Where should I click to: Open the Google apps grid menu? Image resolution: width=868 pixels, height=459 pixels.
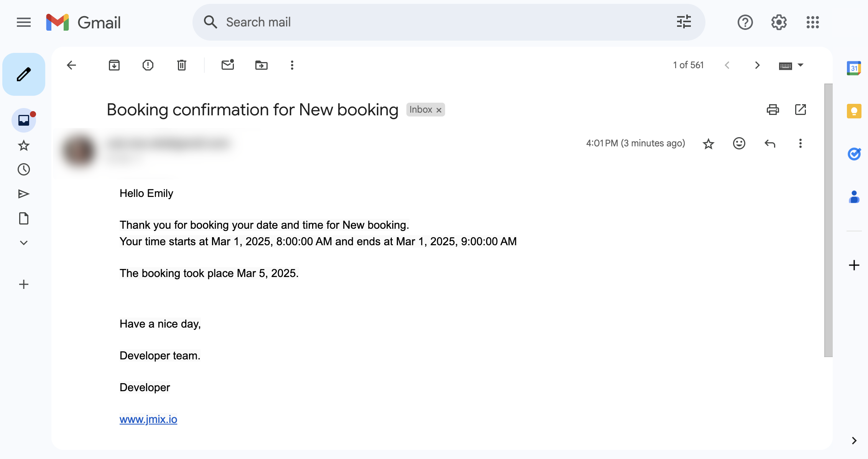812,22
